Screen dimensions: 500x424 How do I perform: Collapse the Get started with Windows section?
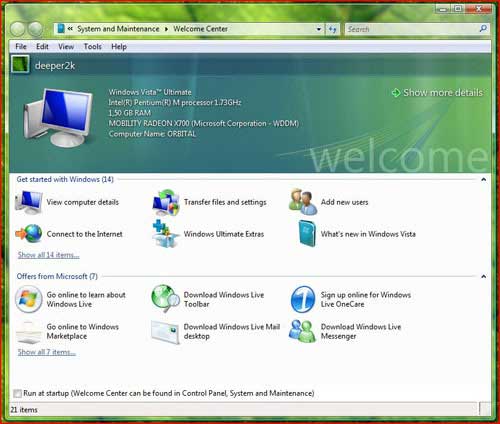484,180
